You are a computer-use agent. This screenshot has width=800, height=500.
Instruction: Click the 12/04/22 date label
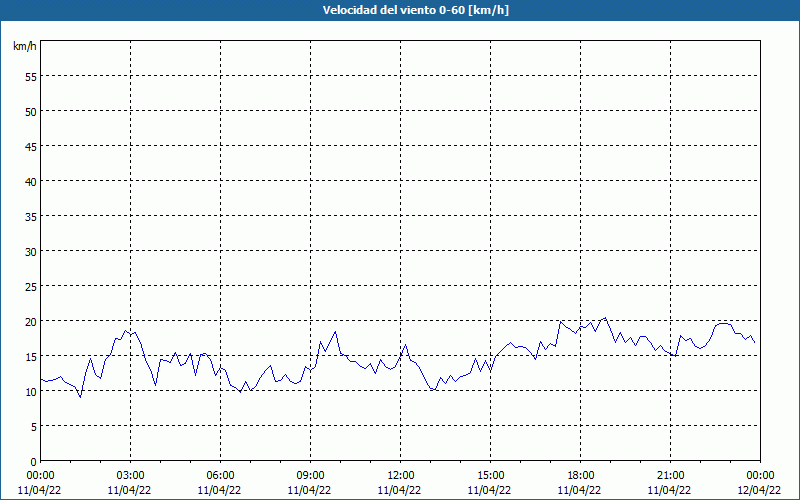click(x=759, y=490)
